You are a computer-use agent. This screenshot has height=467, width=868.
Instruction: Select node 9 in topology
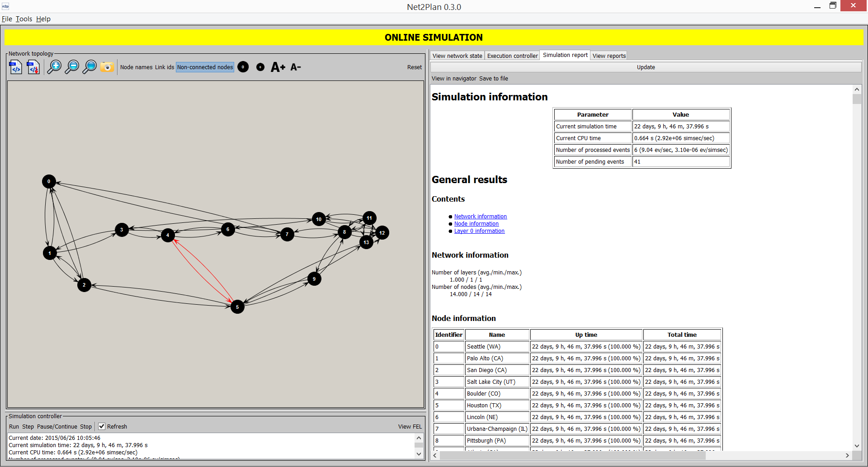(314, 279)
